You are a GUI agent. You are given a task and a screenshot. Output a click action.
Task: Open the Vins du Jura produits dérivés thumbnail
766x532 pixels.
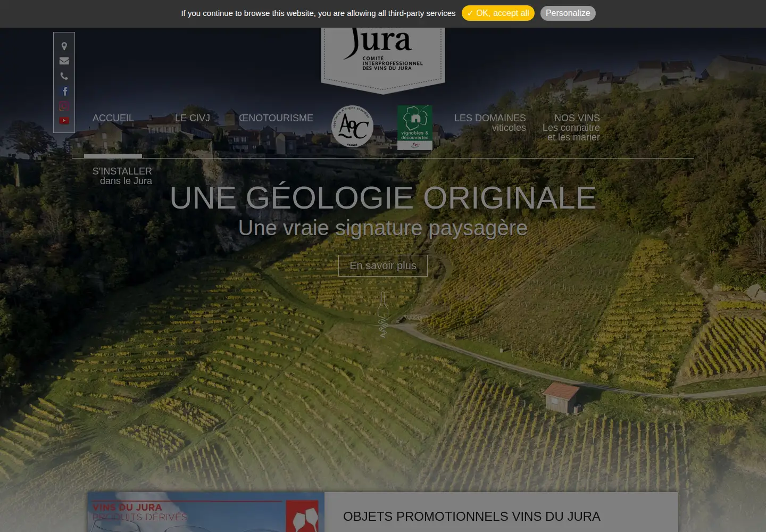206,512
